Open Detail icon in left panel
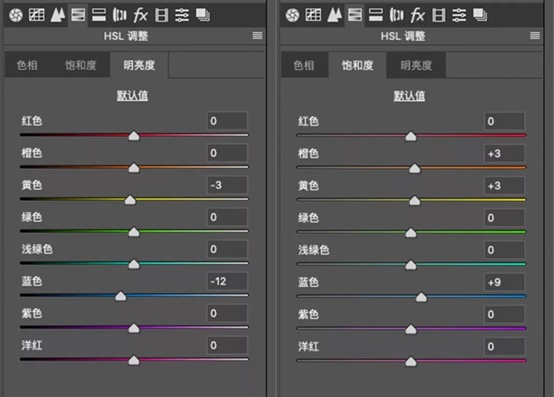The image size is (554, 397). [58, 15]
